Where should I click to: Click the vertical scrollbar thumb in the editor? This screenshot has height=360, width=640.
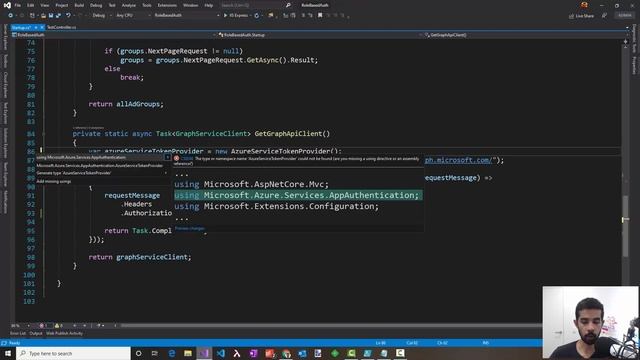[x=625, y=225]
